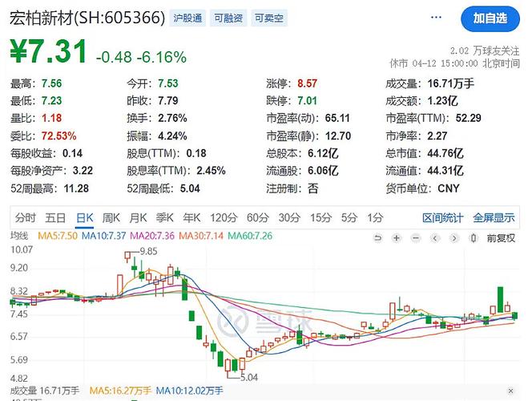The image size is (532, 401).
Task: Click the volume MA10:12.02万手 label
Action: pyautogui.click(x=189, y=391)
